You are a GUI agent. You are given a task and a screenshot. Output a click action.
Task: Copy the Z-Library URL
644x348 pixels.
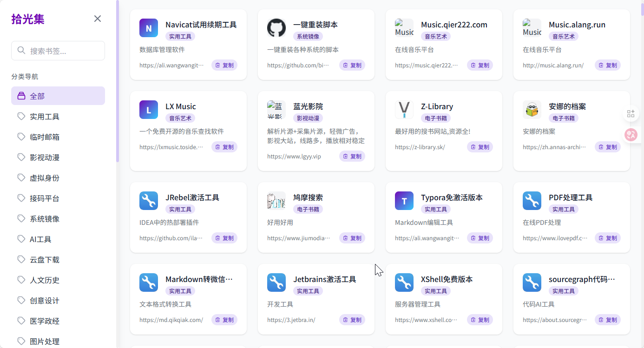[x=480, y=147]
